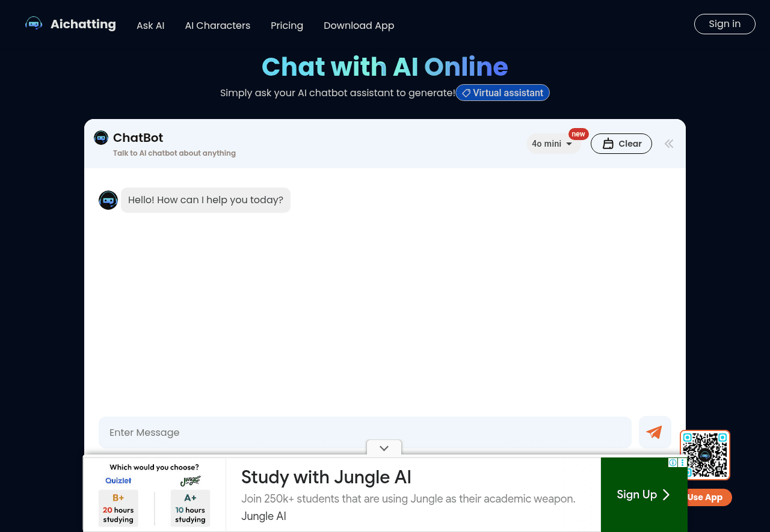This screenshot has width=770, height=532.
Task: Click the bot avatar beside greeting message
Action: 108,200
